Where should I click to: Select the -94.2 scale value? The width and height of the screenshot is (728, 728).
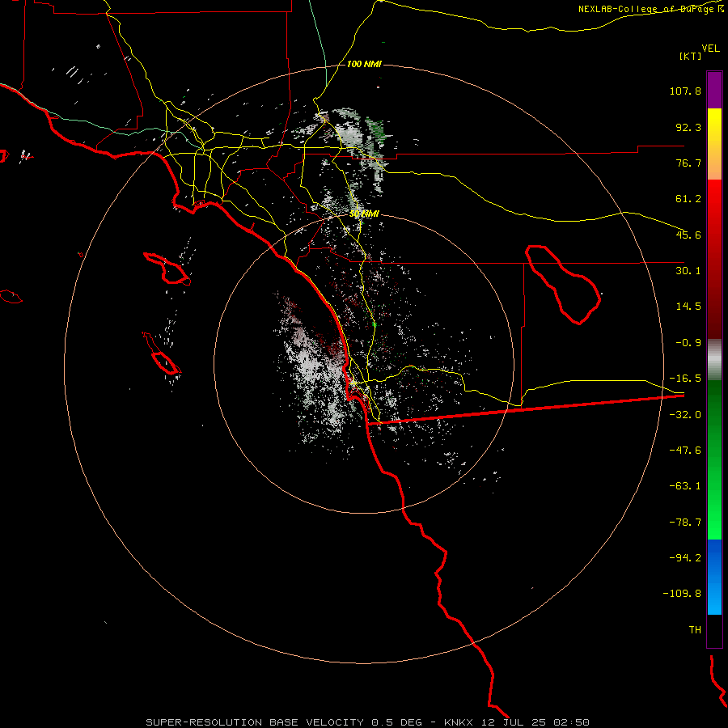point(685,557)
